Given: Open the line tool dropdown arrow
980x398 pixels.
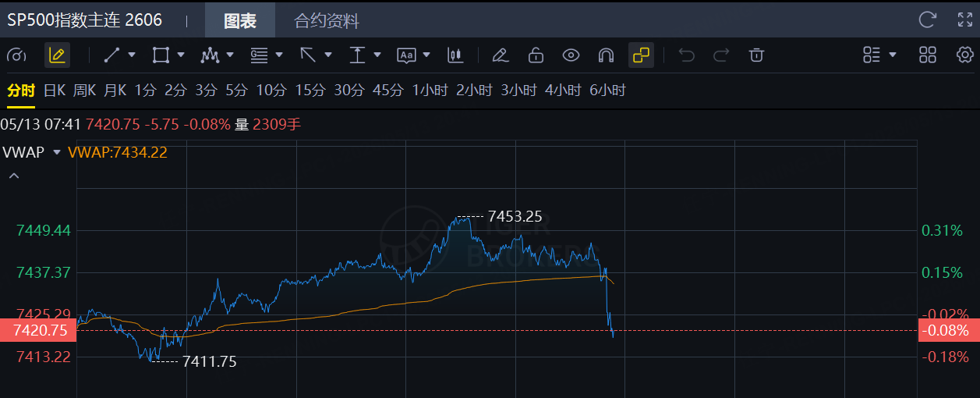Looking at the screenshot, I should click(x=131, y=55).
